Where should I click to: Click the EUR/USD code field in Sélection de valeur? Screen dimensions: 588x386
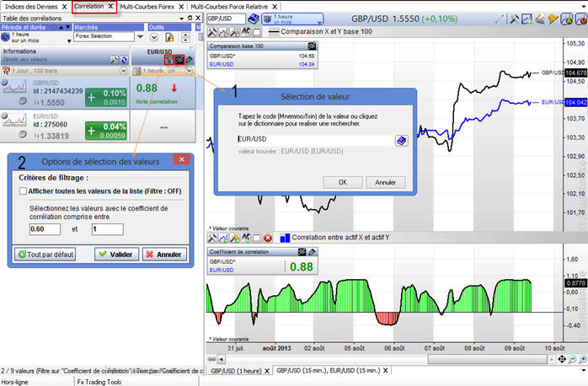tap(315, 139)
